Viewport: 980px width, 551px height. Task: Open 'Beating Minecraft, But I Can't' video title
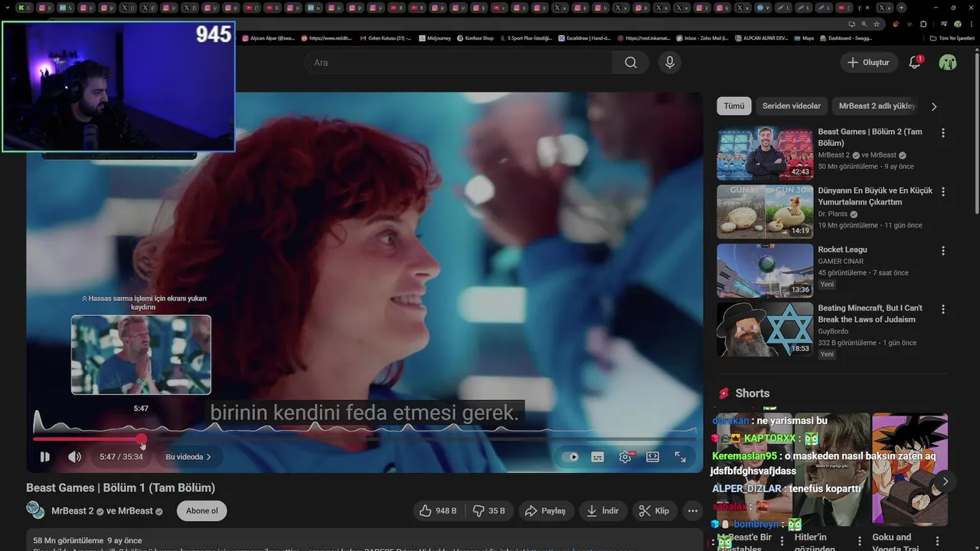[x=871, y=314]
